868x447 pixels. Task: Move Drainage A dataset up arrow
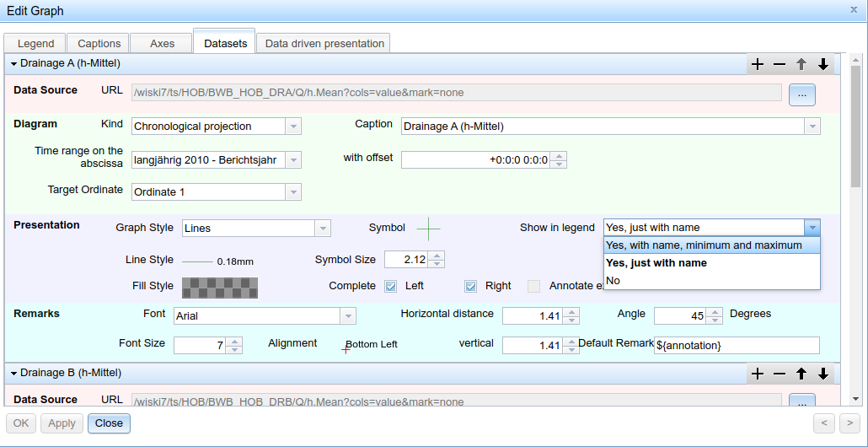click(801, 64)
